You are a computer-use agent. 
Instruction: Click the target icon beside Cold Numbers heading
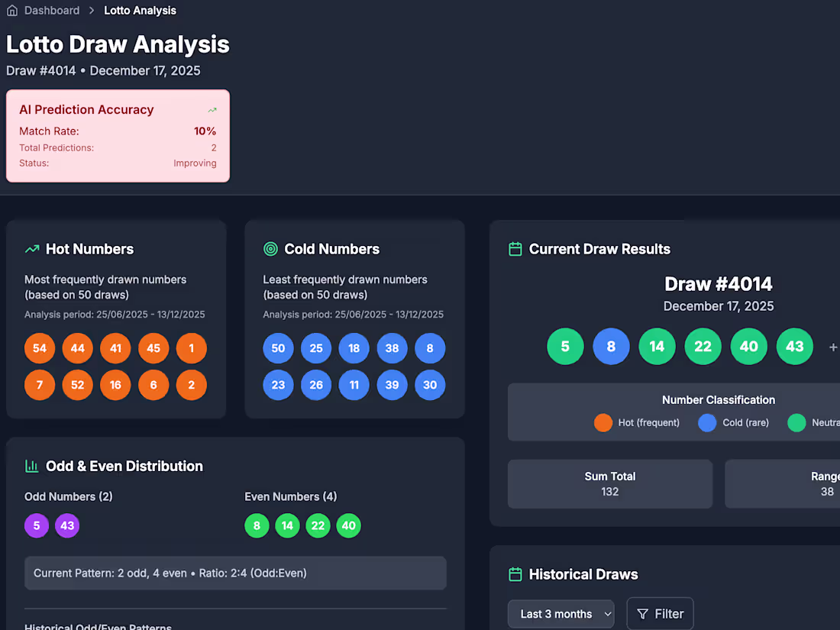click(270, 249)
